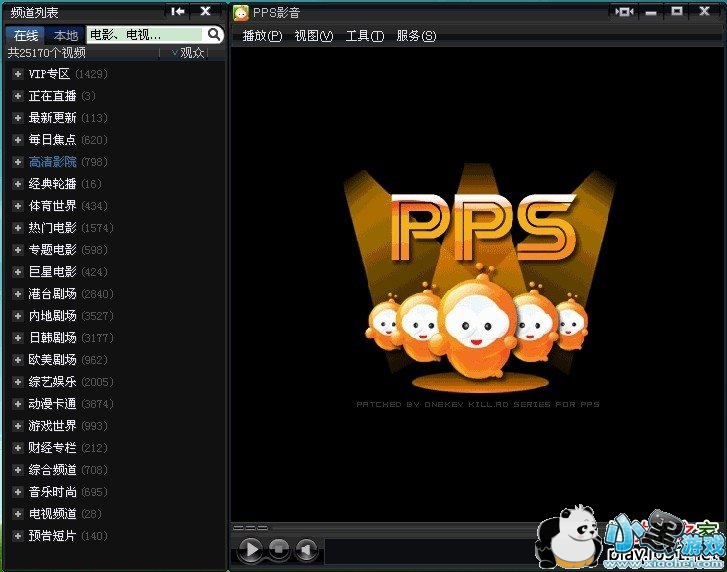Expand the 财经专栏 plus icon
Screen dimensions: 727x572
pos(18,448)
